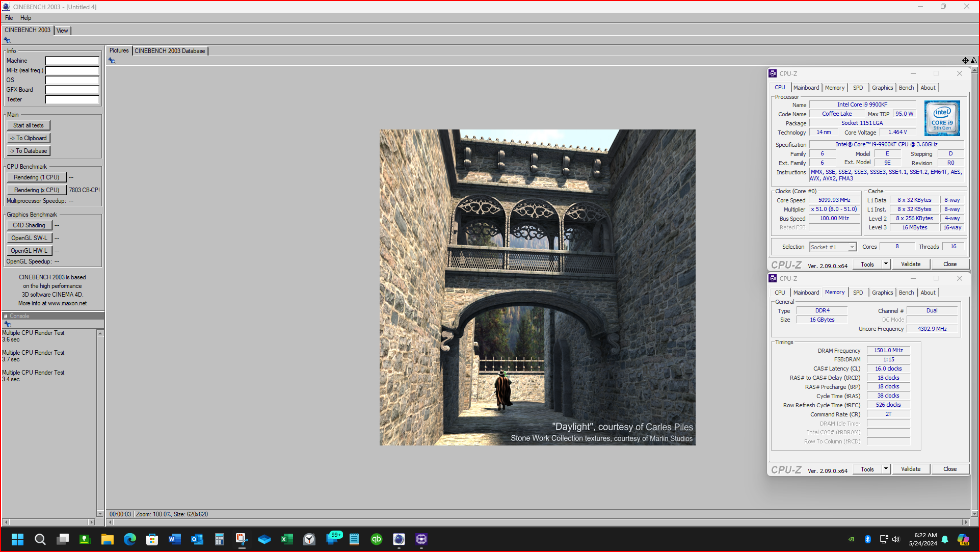Click the Console scrollbar down arrow

100,513
